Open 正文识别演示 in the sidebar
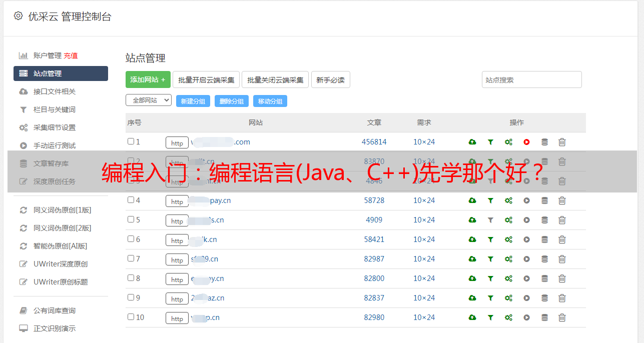 (x=55, y=328)
